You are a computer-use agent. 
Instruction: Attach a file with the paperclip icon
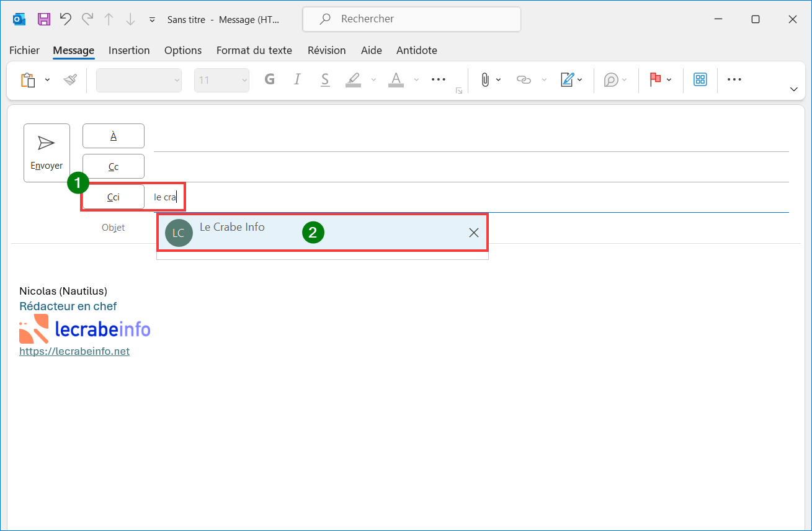click(x=485, y=79)
